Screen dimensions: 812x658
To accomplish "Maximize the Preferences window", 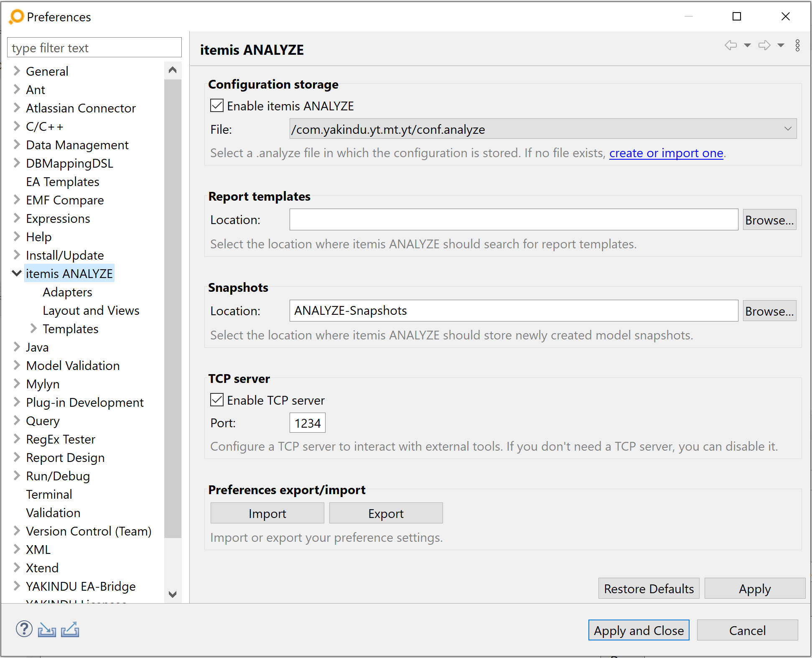I will click(x=737, y=16).
